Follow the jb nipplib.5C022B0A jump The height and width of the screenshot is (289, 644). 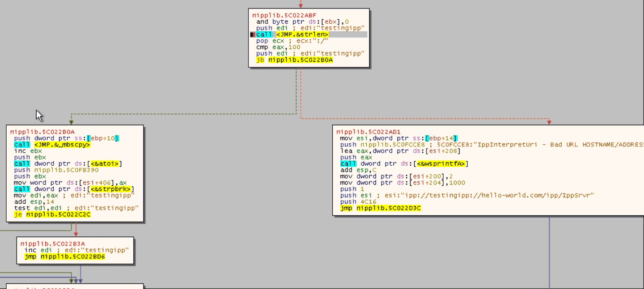(x=294, y=59)
